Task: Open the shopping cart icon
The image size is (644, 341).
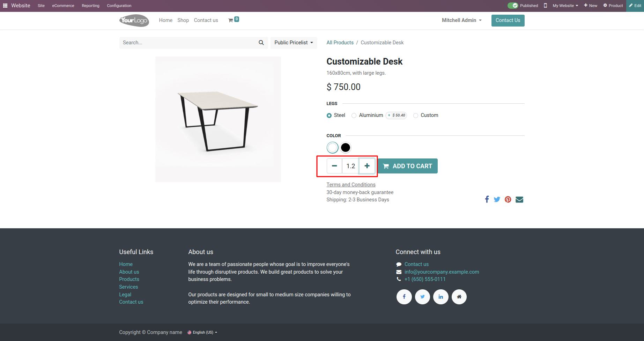Action: coord(231,20)
